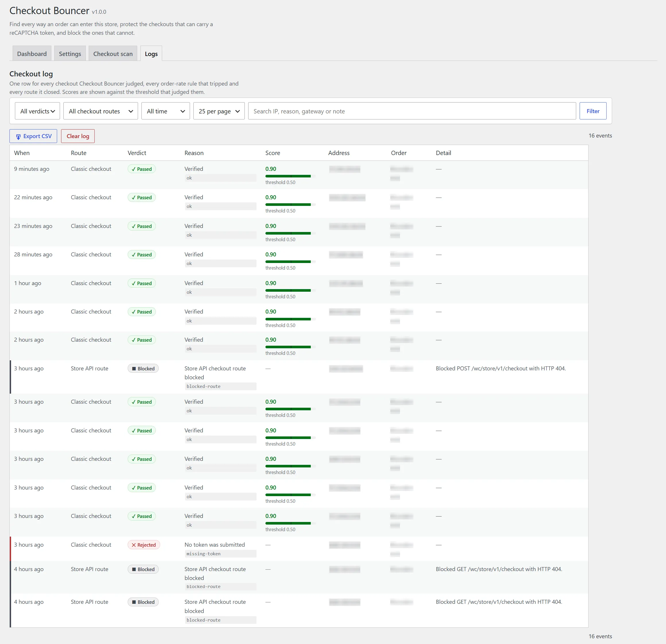
Task: Click the score bar in 22 minutes ago row
Action: point(290,205)
